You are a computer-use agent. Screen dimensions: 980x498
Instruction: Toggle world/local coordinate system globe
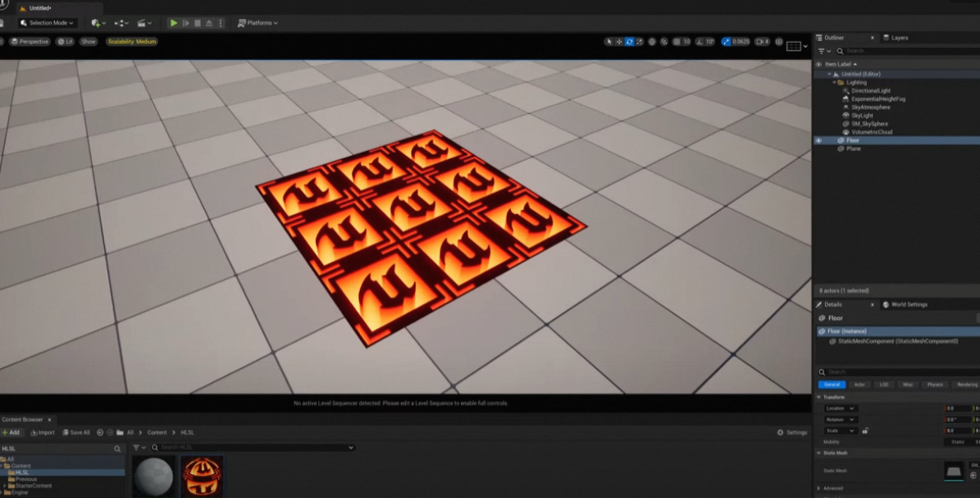point(652,42)
